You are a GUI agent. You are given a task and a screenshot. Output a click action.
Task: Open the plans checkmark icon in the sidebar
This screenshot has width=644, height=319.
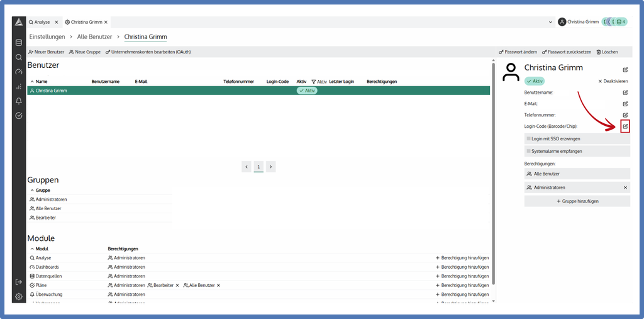point(18,116)
